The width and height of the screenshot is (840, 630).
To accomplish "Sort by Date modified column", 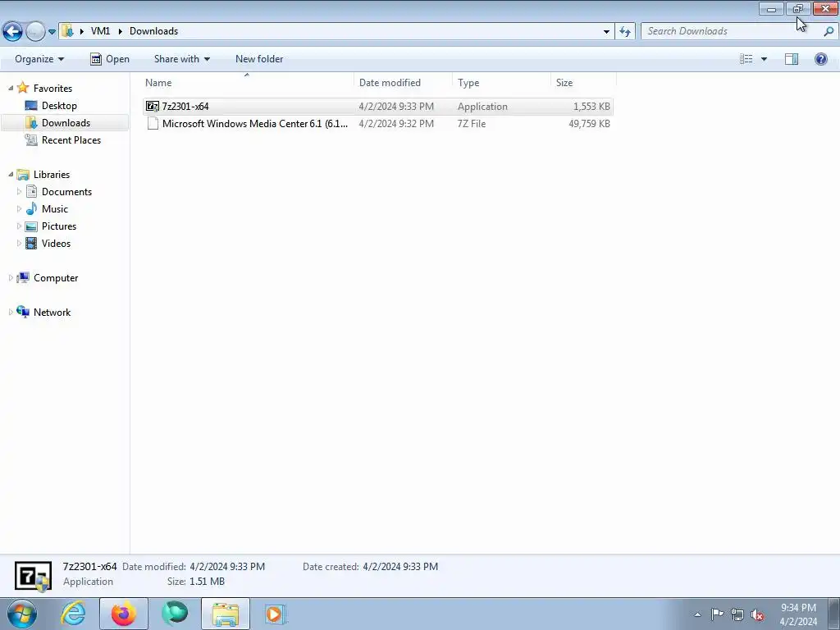I will pos(403,83).
